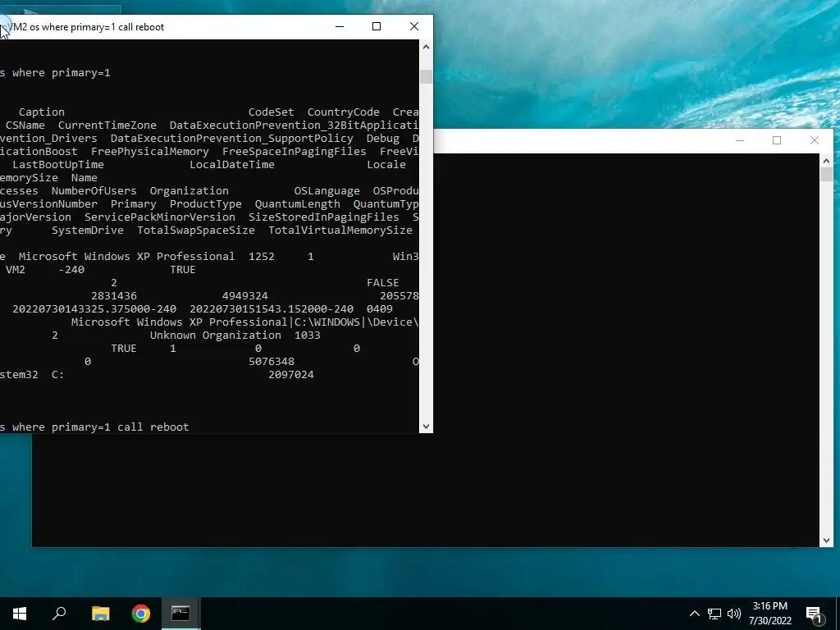The image size is (840, 630).
Task: Click 'Microsoft Windows XP Professional' caption value
Action: pyautogui.click(x=126, y=256)
